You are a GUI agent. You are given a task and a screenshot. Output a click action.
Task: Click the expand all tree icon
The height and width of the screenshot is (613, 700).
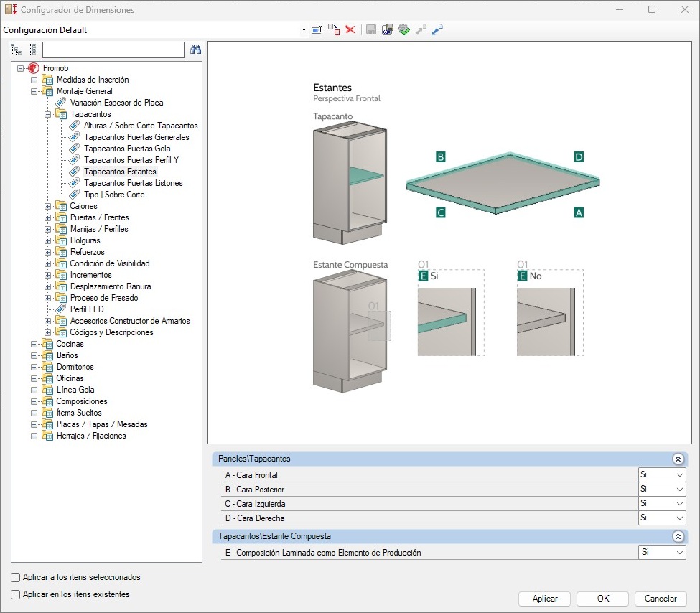(17, 50)
